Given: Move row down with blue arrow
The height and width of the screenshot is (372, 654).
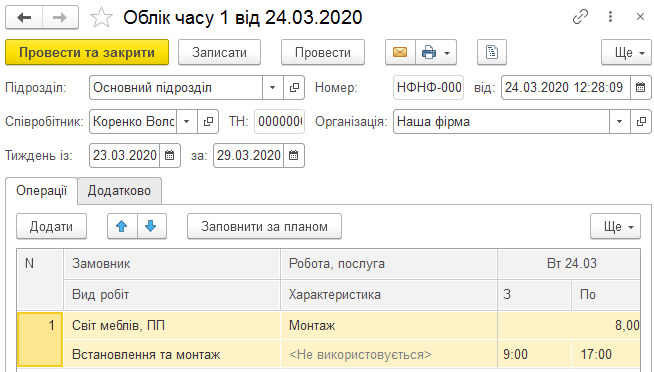Looking at the screenshot, I should 151,226.
